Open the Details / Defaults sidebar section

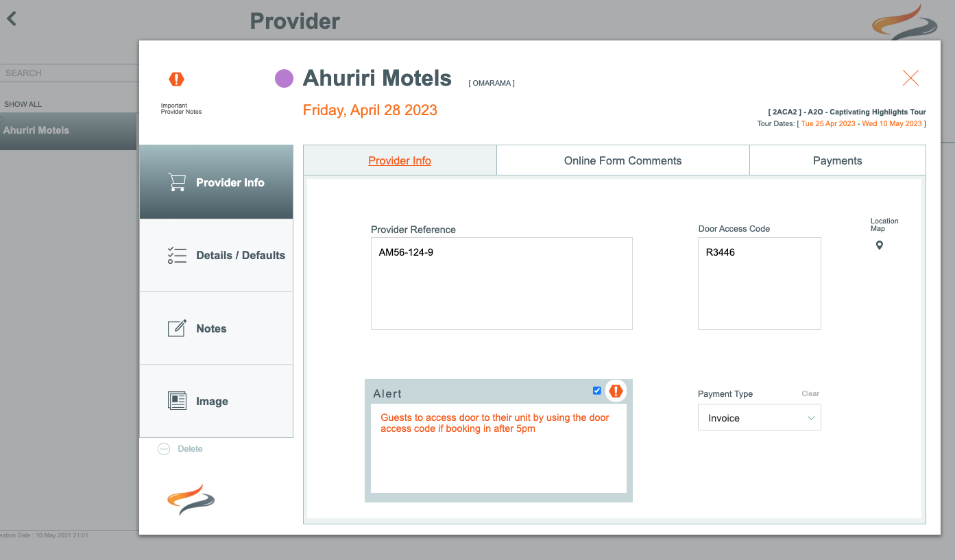pyautogui.click(x=216, y=256)
